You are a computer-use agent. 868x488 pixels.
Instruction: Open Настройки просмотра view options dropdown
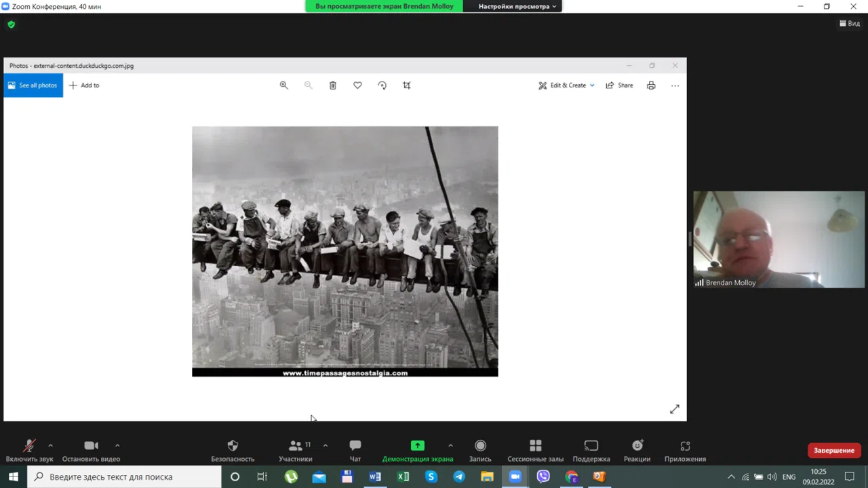[517, 6]
